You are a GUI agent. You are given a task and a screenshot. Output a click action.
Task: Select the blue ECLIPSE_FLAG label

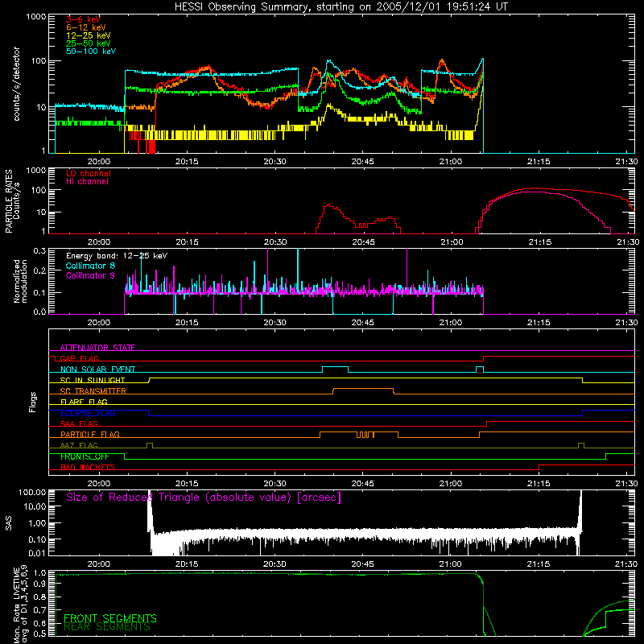[88, 413]
